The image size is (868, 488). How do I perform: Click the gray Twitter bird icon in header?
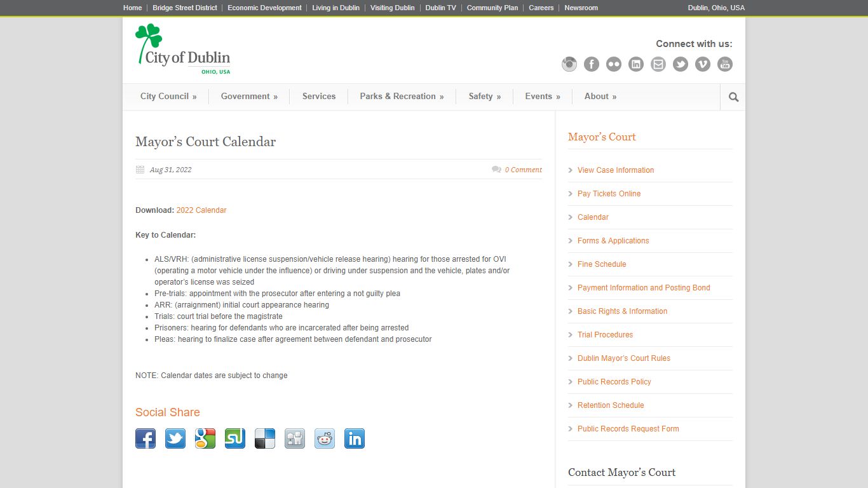681,64
